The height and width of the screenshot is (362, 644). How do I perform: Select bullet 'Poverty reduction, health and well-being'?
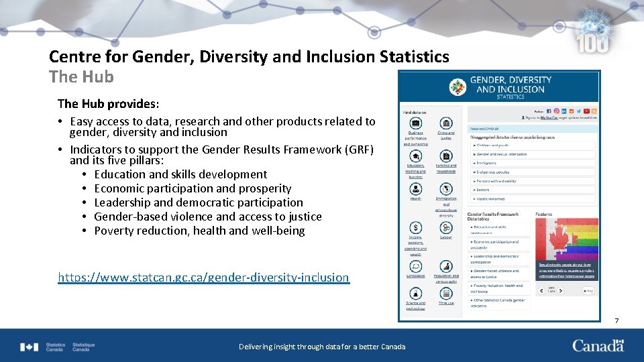(200, 231)
